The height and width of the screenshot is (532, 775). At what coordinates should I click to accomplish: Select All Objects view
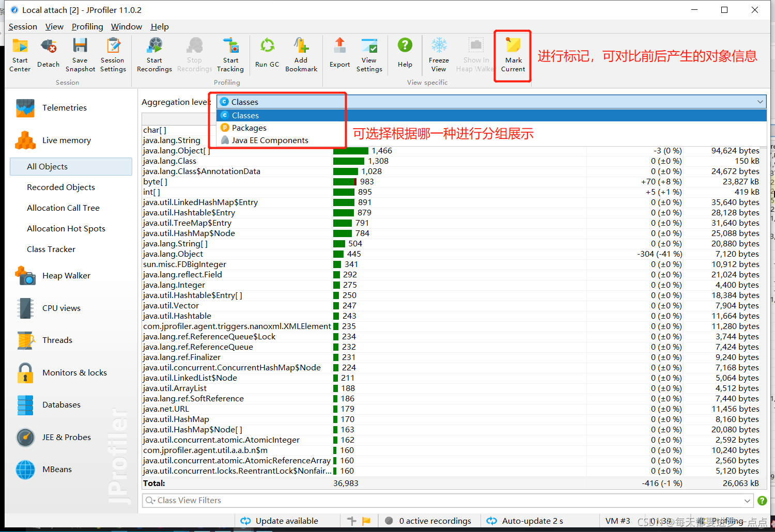tap(71, 167)
